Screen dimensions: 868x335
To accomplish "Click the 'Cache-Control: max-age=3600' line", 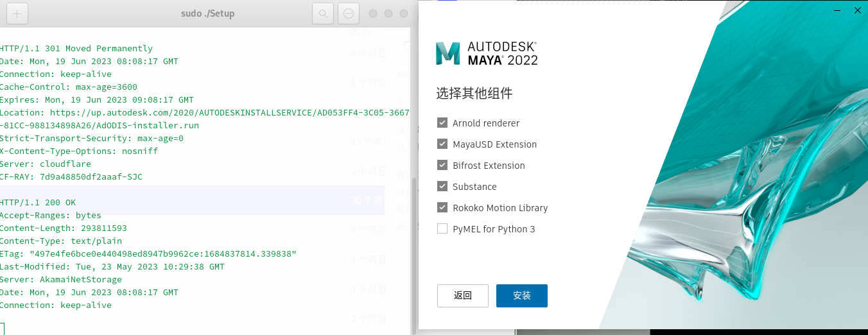I will (69, 87).
